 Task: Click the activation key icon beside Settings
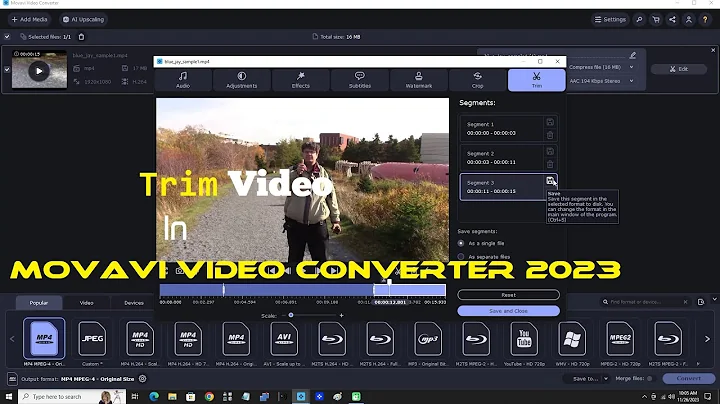[x=639, y=19]
